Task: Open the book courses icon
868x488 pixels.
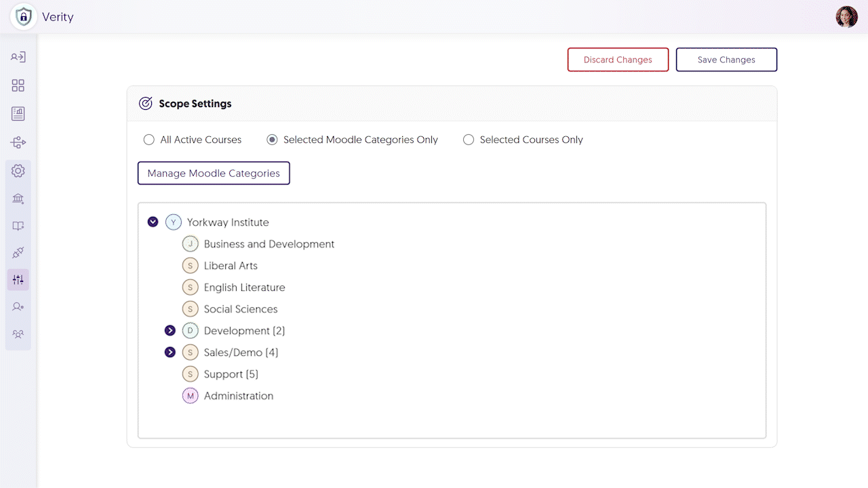Action: 18,226
